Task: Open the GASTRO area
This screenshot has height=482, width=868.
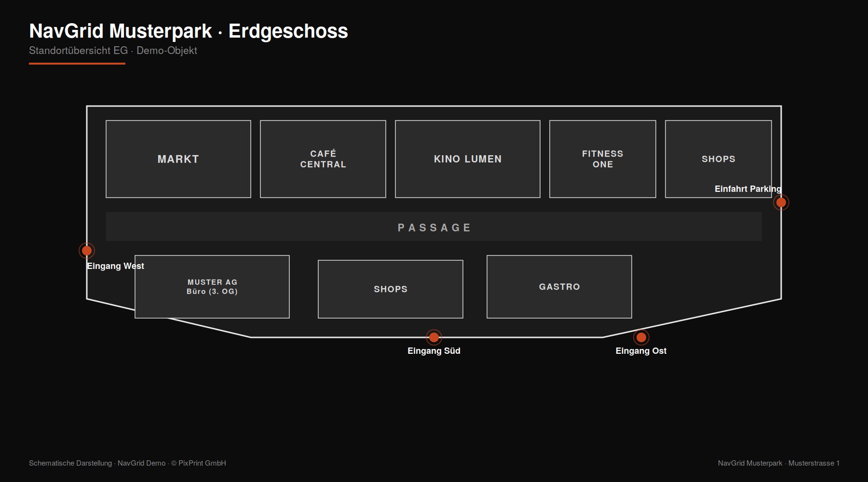Action: click(x=559, y=287)
